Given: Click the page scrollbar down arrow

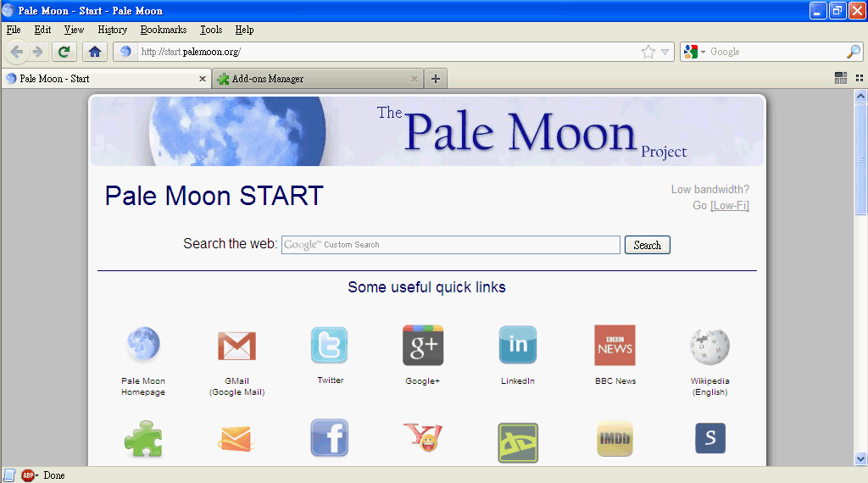Looking at the screenshot, I should click(x=860, y=458).
